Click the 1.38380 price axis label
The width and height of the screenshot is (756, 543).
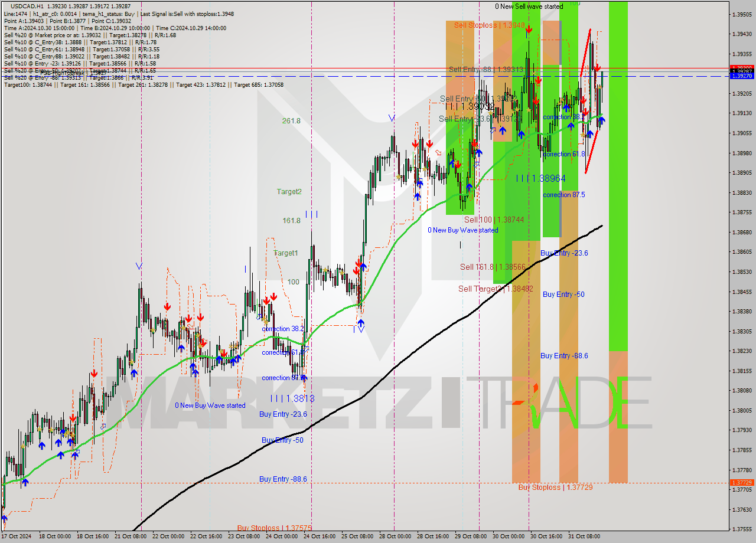coord(741,311)
